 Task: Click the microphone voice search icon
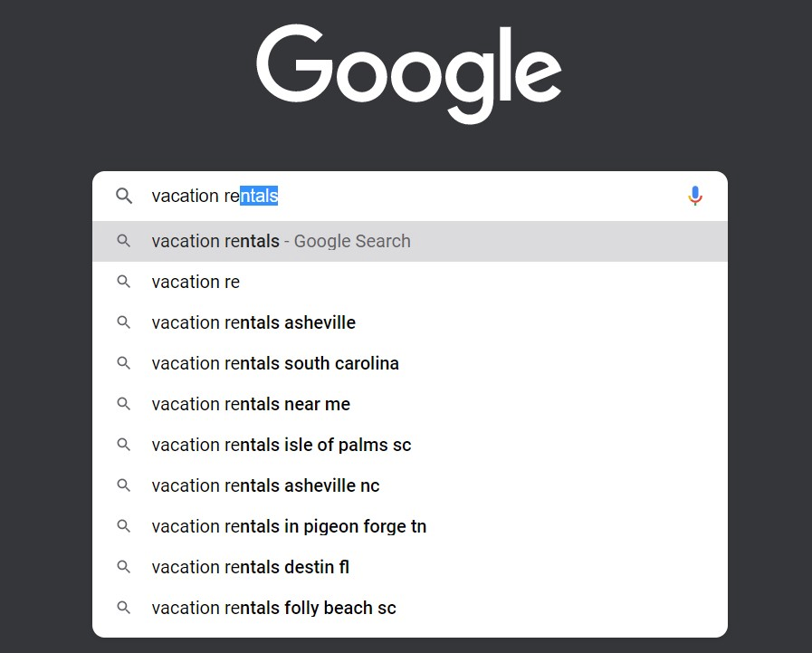tap(695, 196)
